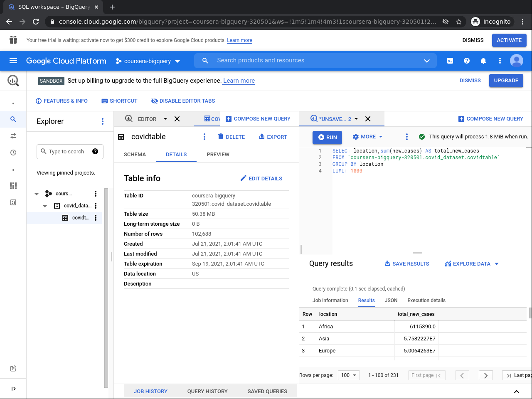Open the user account avatar
Screen dimensions: 532x399
click(x=517, y=61)
